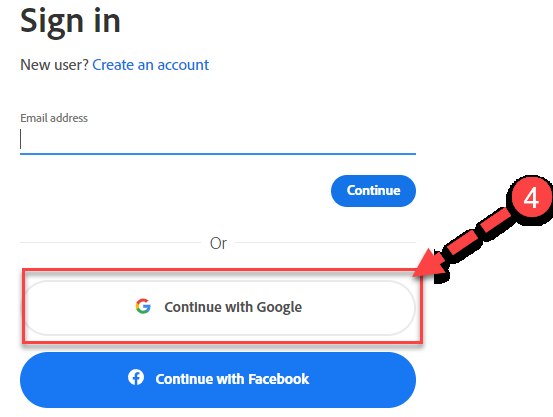Choose Continue with Facebook sign-in

coord(218,380)
